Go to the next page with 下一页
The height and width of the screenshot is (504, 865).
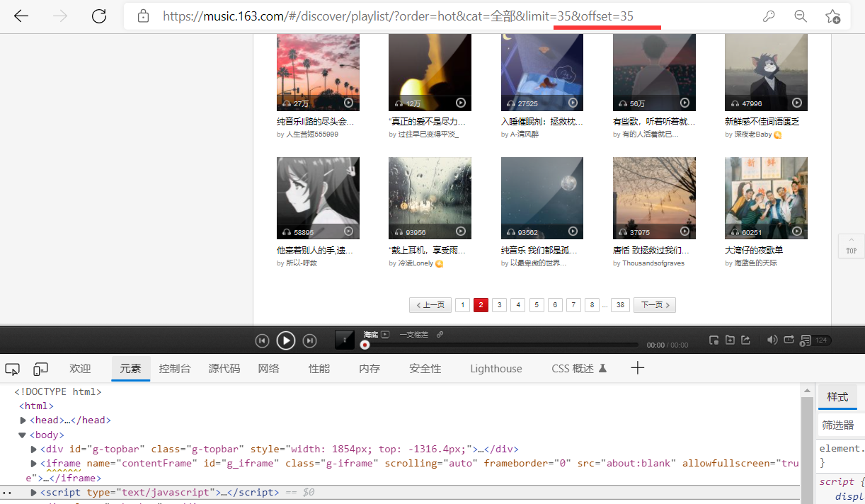click(655, 305)
